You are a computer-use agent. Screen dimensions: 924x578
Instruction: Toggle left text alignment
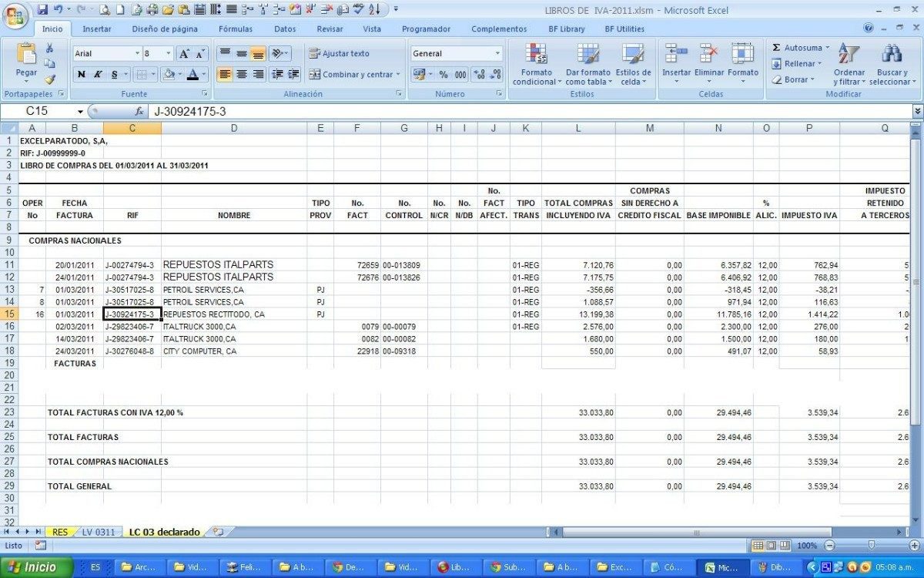225,75
